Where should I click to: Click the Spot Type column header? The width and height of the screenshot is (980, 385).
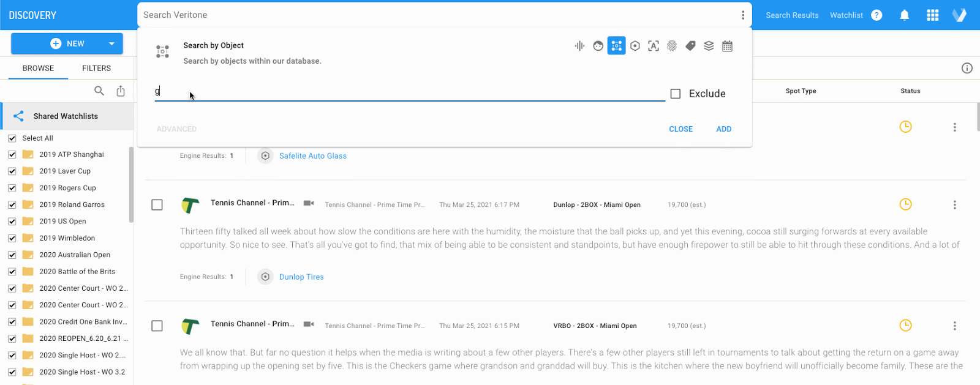click(801, 91)
